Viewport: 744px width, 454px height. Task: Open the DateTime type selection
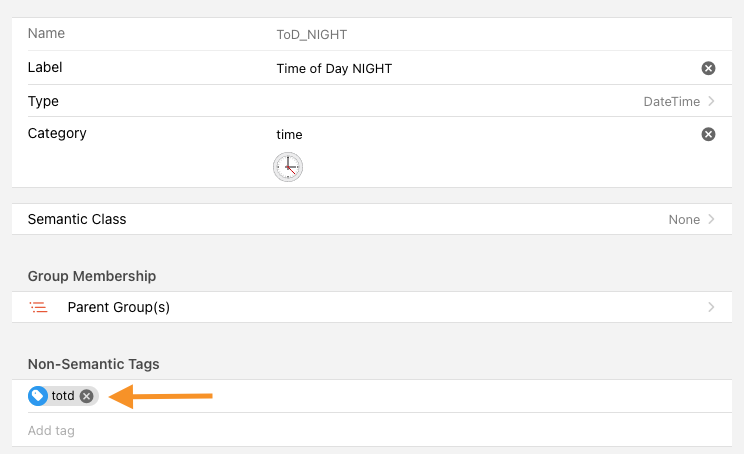(671, 101)
